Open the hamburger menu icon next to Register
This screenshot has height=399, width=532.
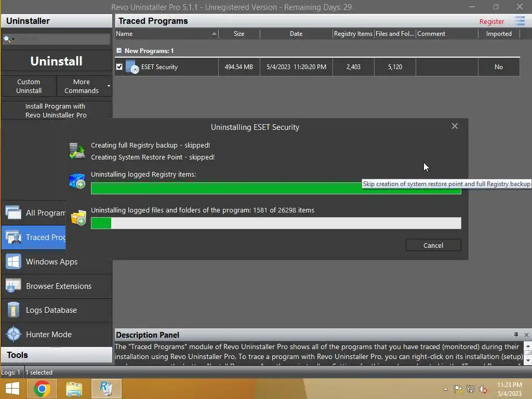point(520,21)
